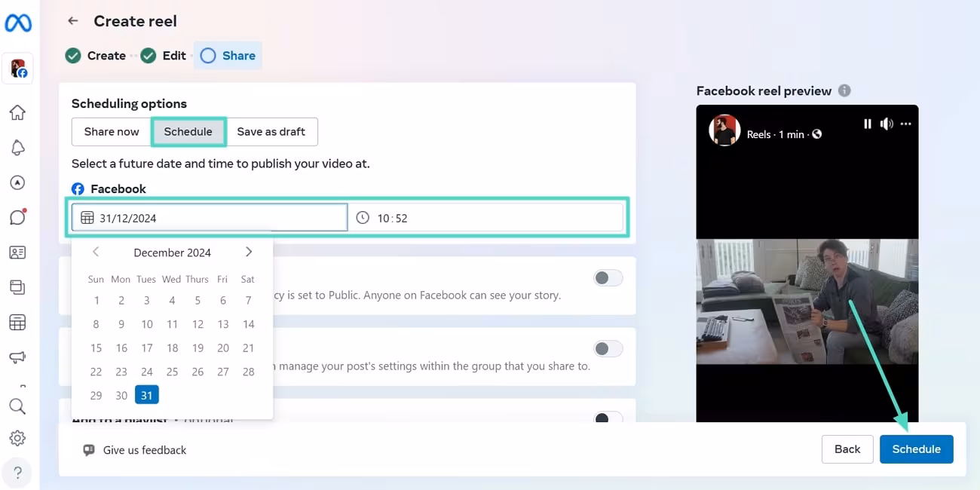The image size is (980, 490).
Task: Click the blue Schedule button
Action: tap(916, 449)
